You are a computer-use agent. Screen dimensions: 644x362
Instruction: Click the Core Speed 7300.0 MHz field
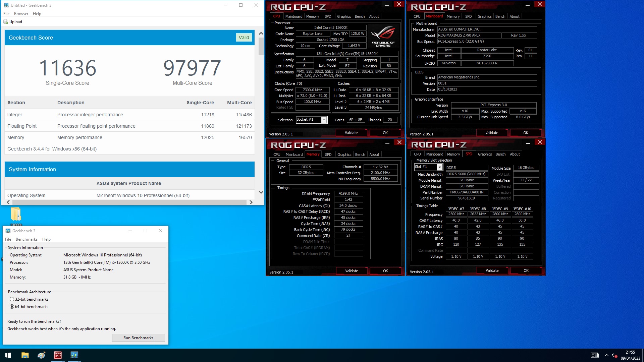pos(312,90)
